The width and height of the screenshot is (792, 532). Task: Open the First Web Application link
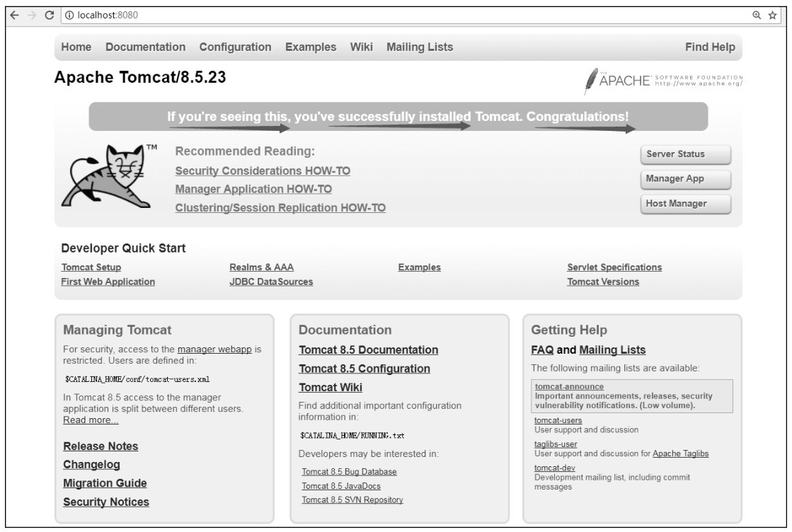[108, 282]
